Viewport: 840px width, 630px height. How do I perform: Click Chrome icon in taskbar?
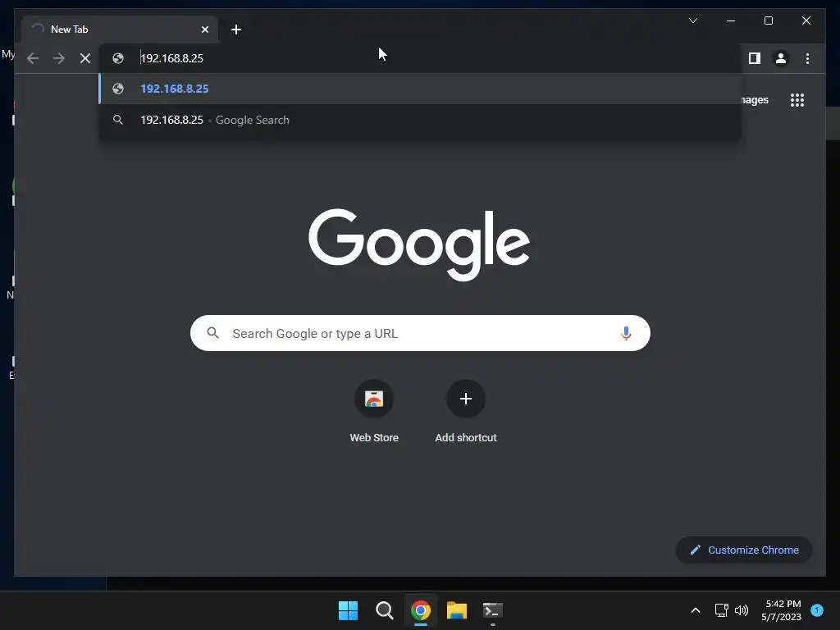[x=421, y=610]
